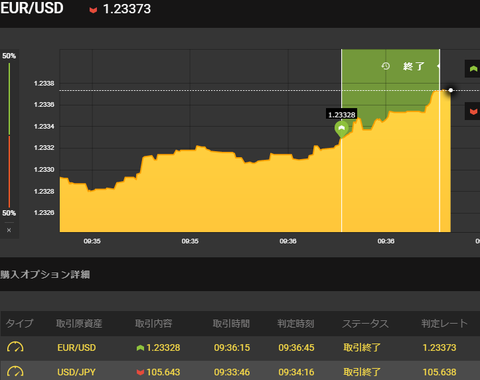The height and width of the screenshot is (380, 480).
Task: Click the clock history icon beside 終了
Action: [386, 66]
